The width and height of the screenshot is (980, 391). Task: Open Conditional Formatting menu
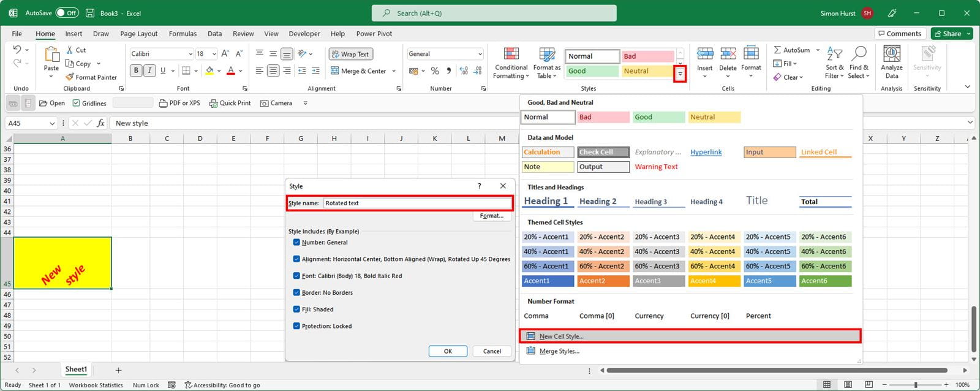[511, 63]
